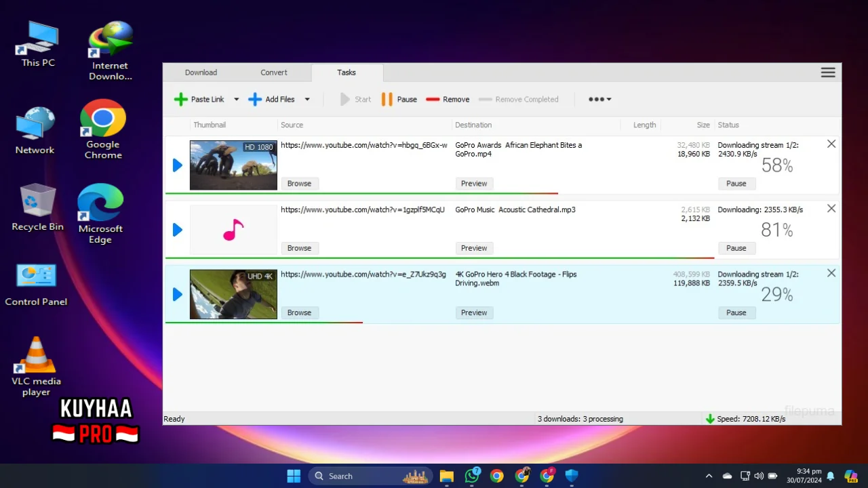Click the Source column header

292,125
